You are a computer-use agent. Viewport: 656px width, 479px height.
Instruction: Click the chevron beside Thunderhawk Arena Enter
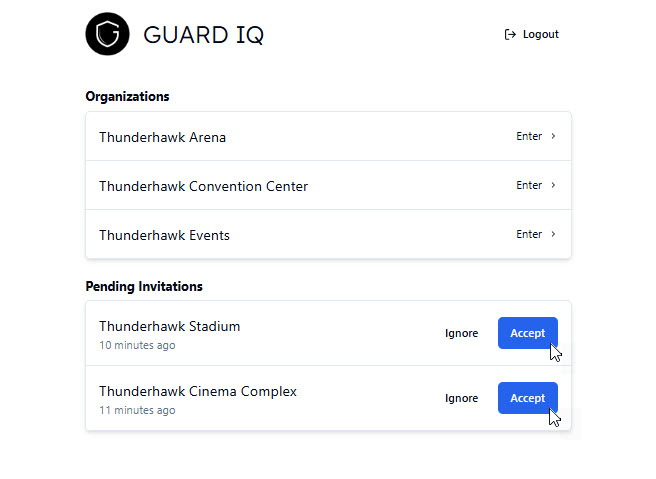tap(553, 136)
